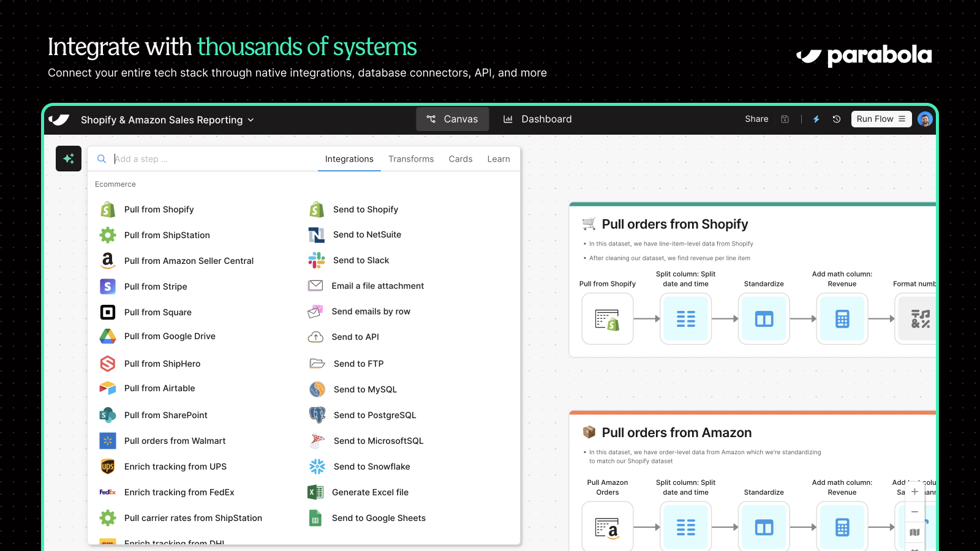
Task: Click the Google Drive icon
Action: (x=108, y=336)
